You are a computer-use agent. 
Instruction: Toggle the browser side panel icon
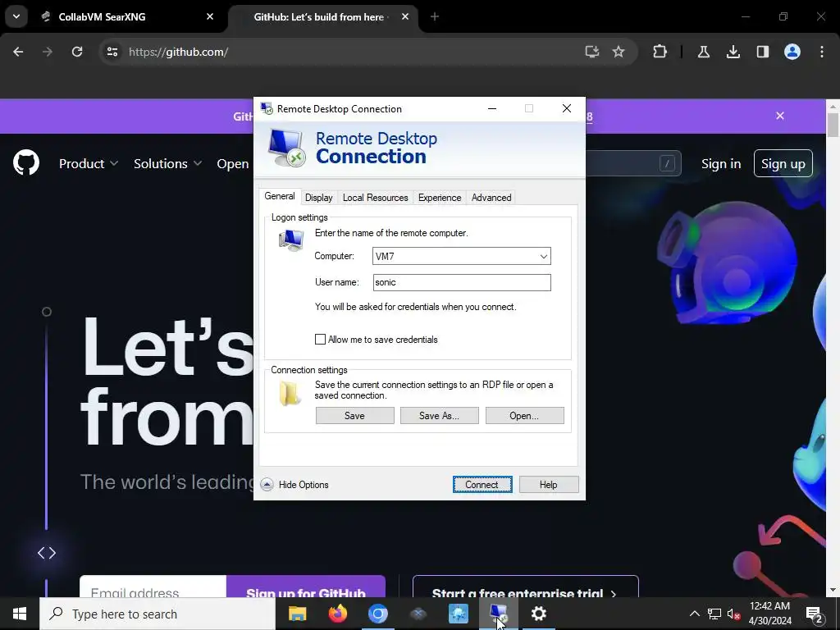tap(762, 52)
